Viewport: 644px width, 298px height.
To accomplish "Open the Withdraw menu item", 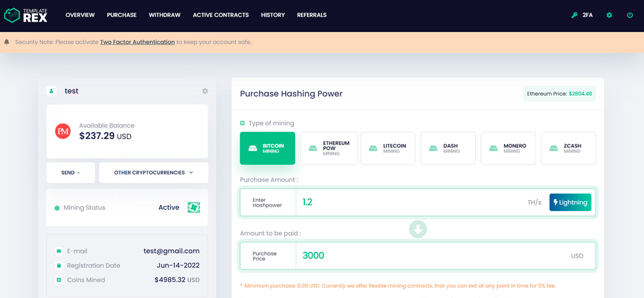I will click(164, 15).
